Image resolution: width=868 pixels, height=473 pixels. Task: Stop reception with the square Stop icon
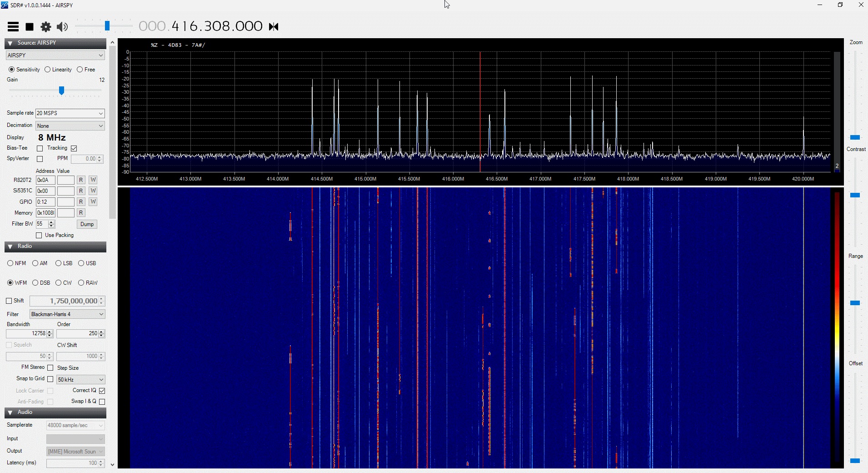click(x=29, y=26)
